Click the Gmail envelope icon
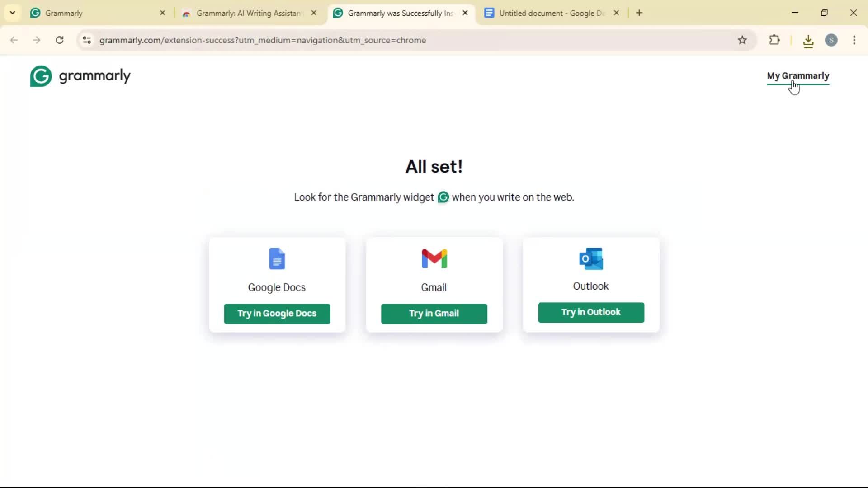 434,258
